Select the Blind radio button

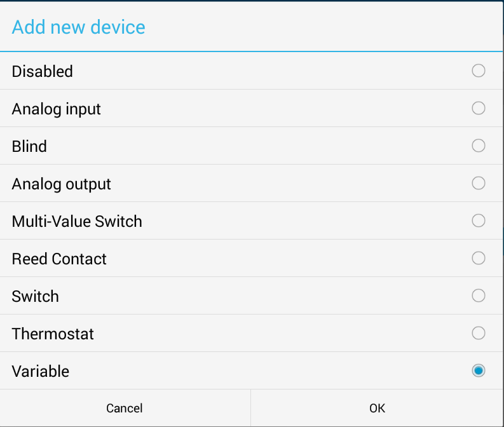coord(479,146)
